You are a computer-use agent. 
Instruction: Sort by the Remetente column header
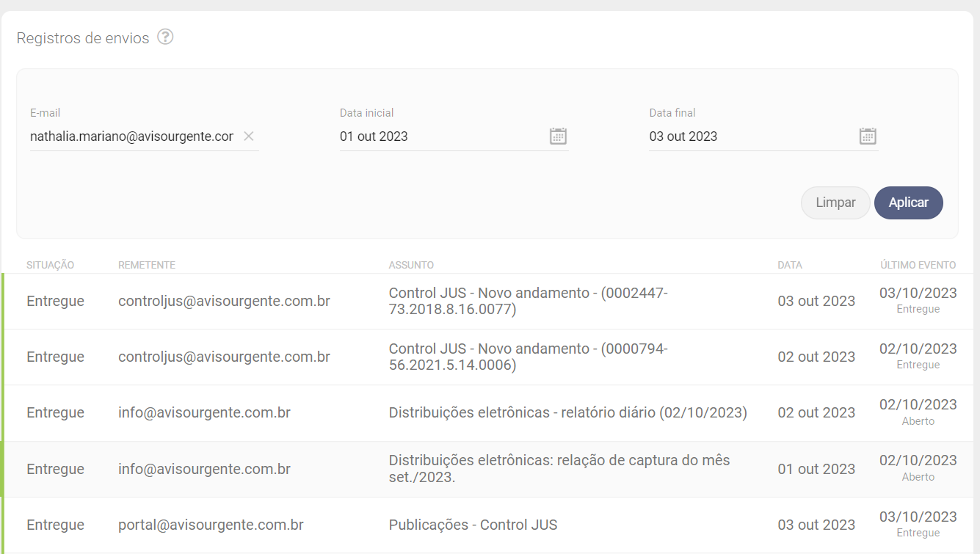pos(146,265)
